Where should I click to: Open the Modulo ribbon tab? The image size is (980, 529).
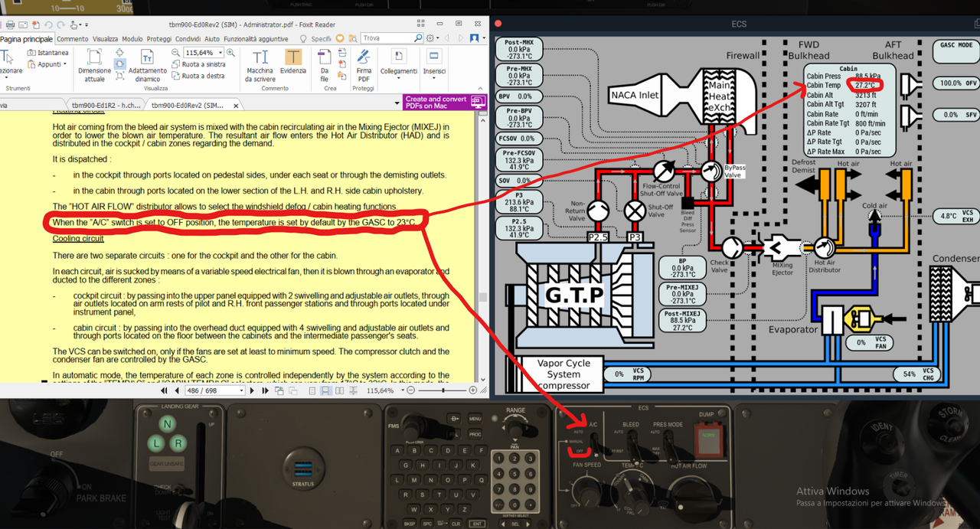(132, 39)
